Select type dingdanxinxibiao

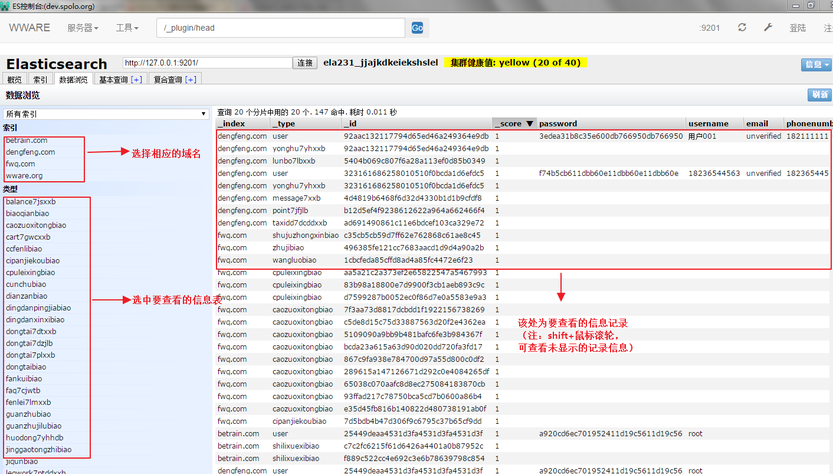click(35, 319)
